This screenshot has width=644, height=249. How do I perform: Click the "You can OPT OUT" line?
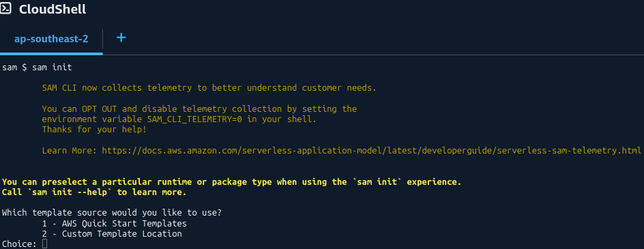click(199, 109)
